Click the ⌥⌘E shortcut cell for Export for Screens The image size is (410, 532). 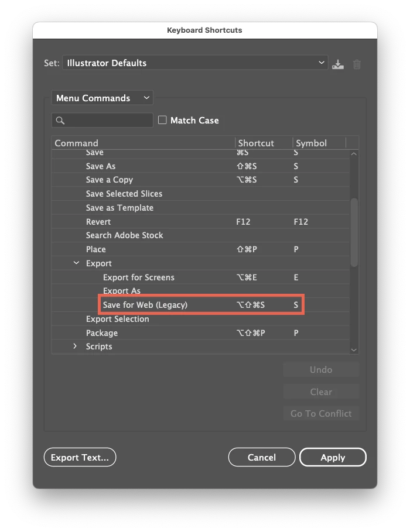click(247, 277)
